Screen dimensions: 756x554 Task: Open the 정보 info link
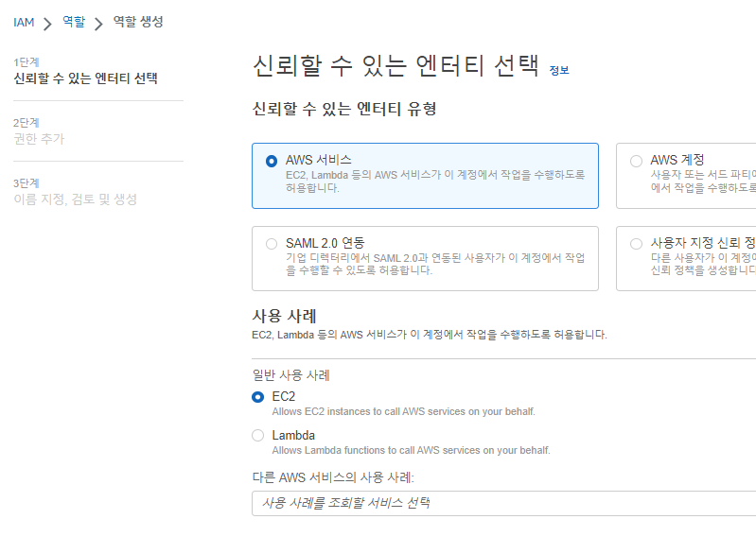(x=559, y=70)
